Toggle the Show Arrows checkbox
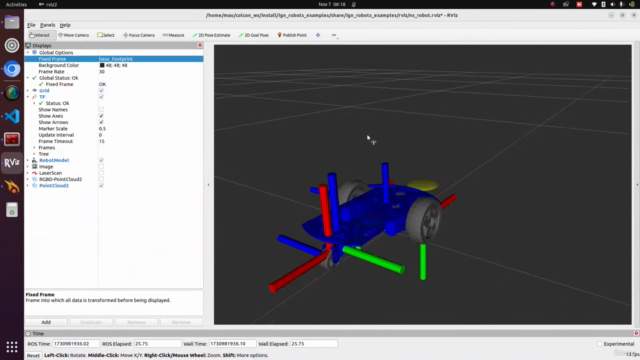The width and height of the screenshot is (640, 360). tap(101, 122)
